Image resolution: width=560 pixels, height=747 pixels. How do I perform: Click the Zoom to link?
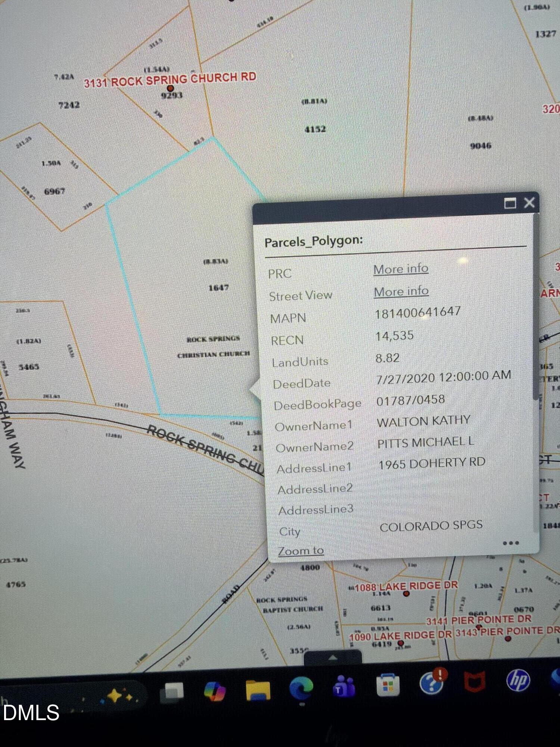click(x=301, y=551)
